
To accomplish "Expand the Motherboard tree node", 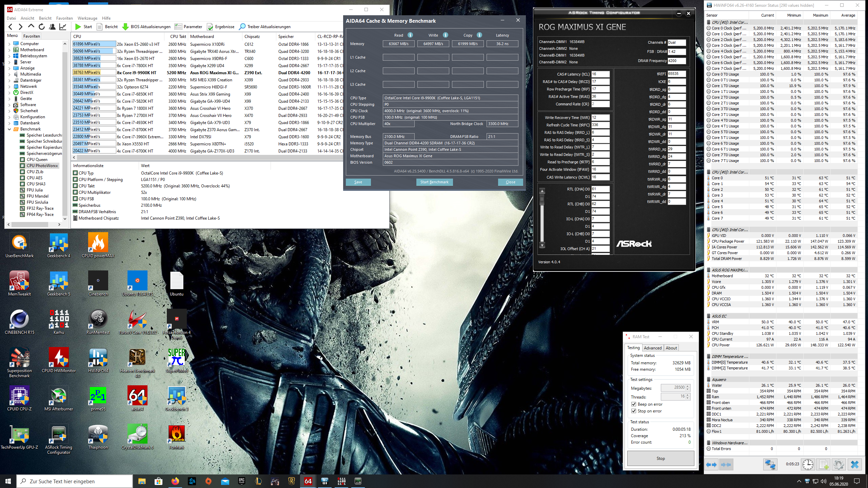I will pyautogui.click(x=9, y=50).
